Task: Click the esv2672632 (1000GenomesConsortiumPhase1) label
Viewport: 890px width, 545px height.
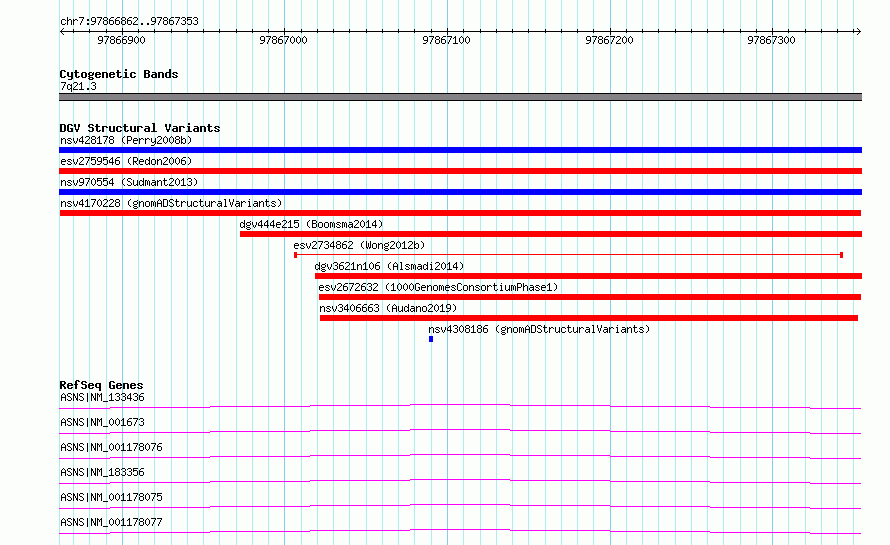Action: pos(438,287)
